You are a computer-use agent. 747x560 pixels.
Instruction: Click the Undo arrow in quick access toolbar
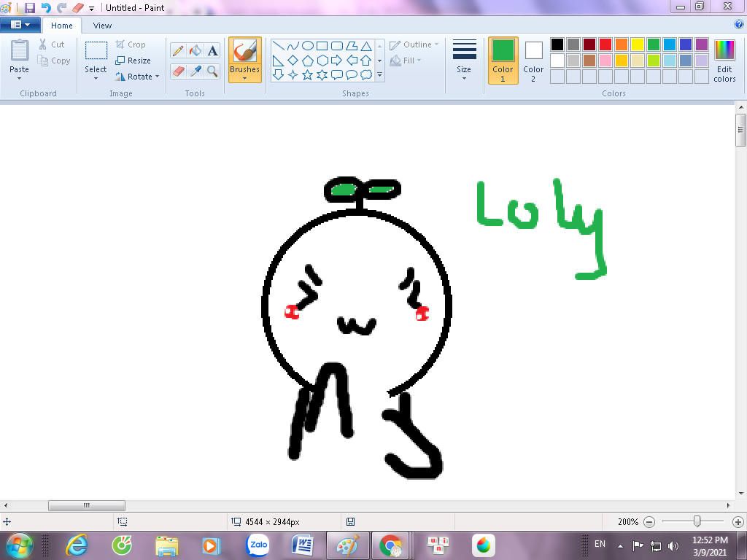(46, 7)
